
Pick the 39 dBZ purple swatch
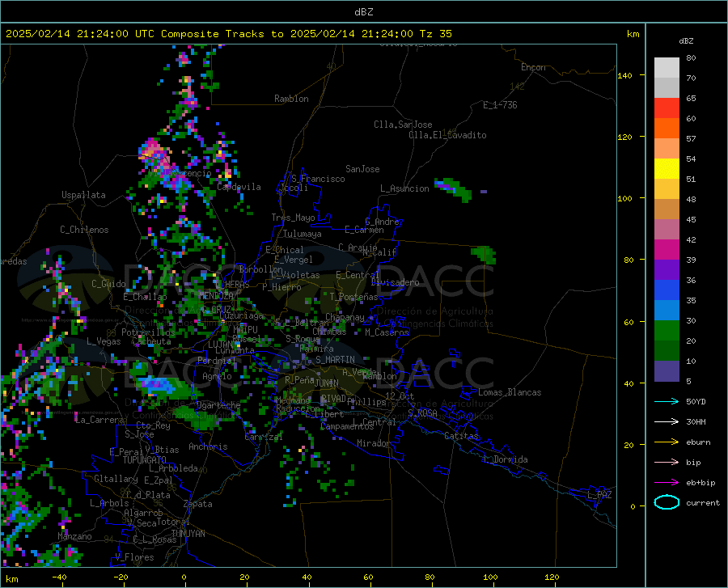(667, 270)
